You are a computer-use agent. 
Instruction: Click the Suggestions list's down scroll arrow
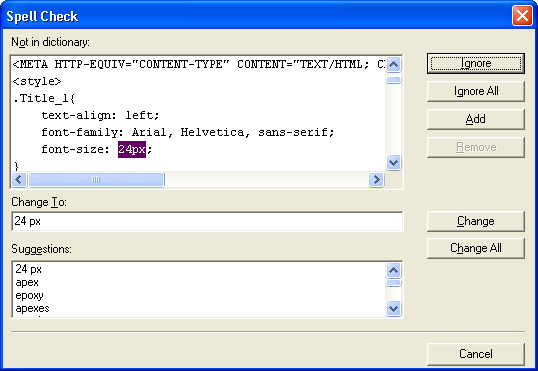coord(393,309)
